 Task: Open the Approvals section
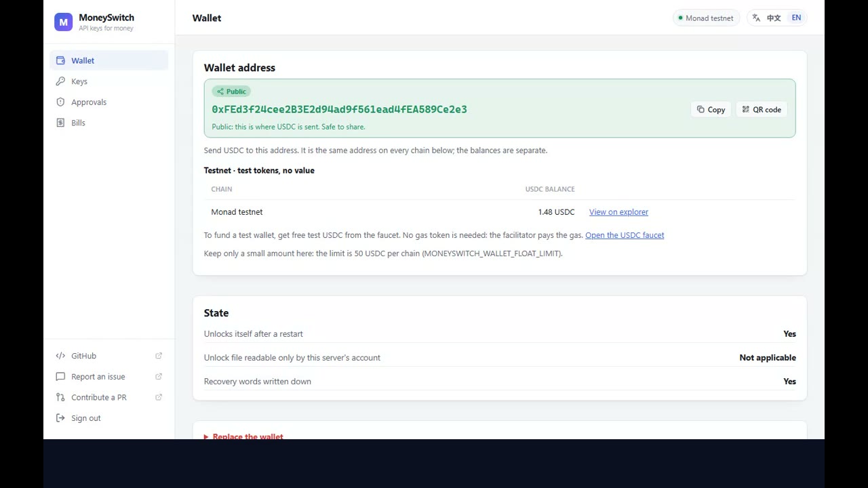(x=108, y=102)
